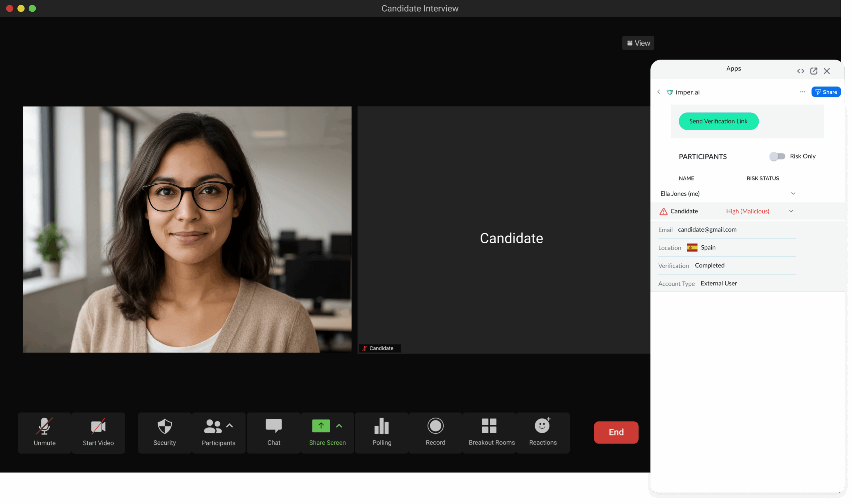
Task: Open the Chat panel
Action: click(274, 426)
